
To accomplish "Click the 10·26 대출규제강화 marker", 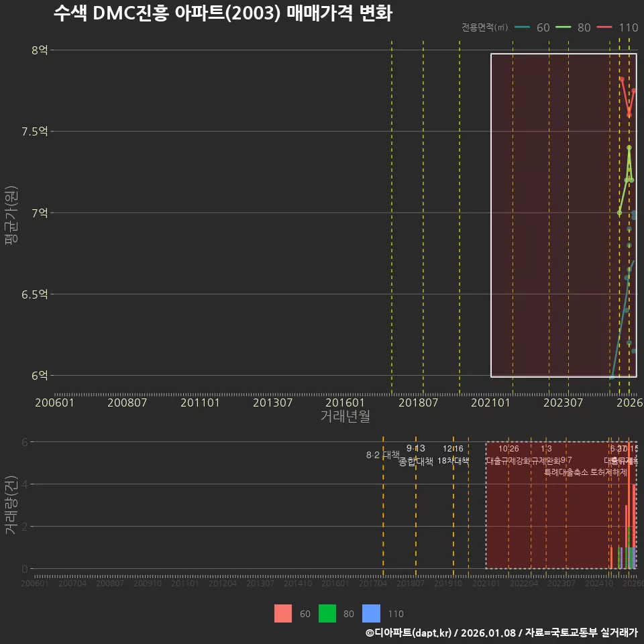I will tap(508, 455).
